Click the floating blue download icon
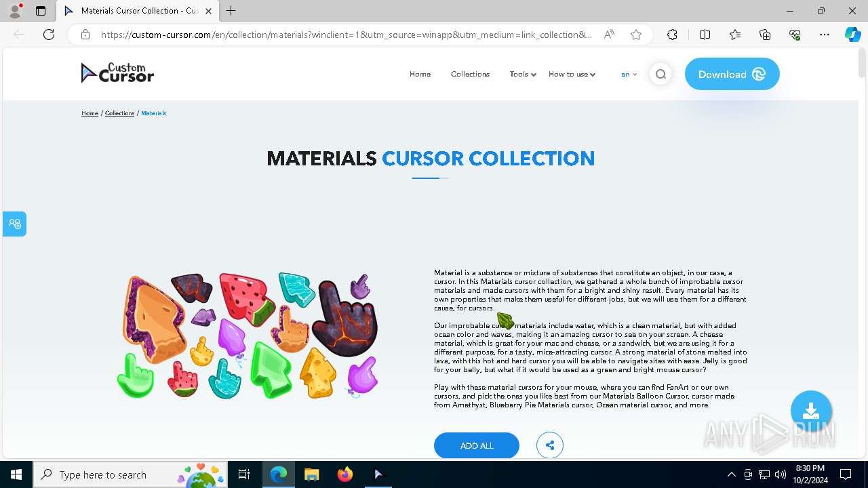Screen dimensions: 868x488 click(x=811, y=411)
